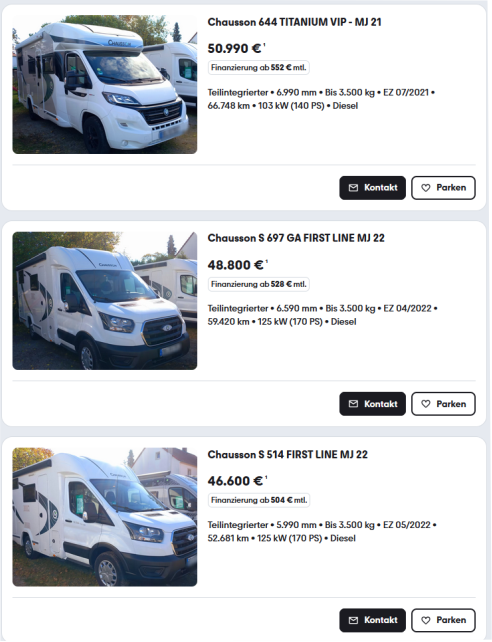This screenshot has width=492, height=642.
Task: Open Chausson S 697 GA FIRST LINE title
Action: click(296, 238)
